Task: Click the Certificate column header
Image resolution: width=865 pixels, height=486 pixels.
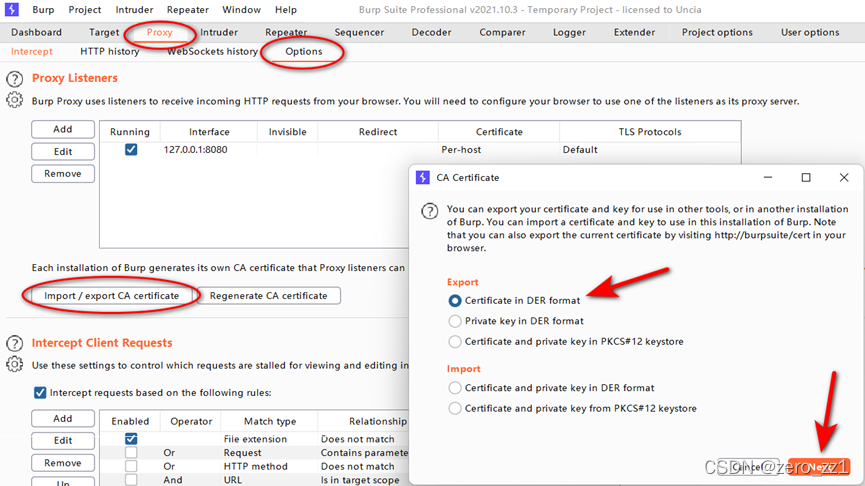Action: pyautogui.click(x=499, y=132)
